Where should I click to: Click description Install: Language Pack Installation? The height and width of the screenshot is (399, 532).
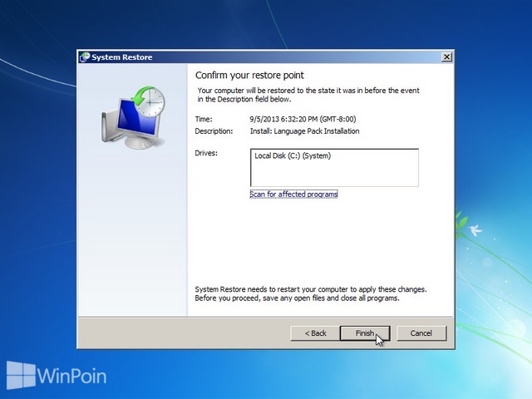click(x=305, y=131)
